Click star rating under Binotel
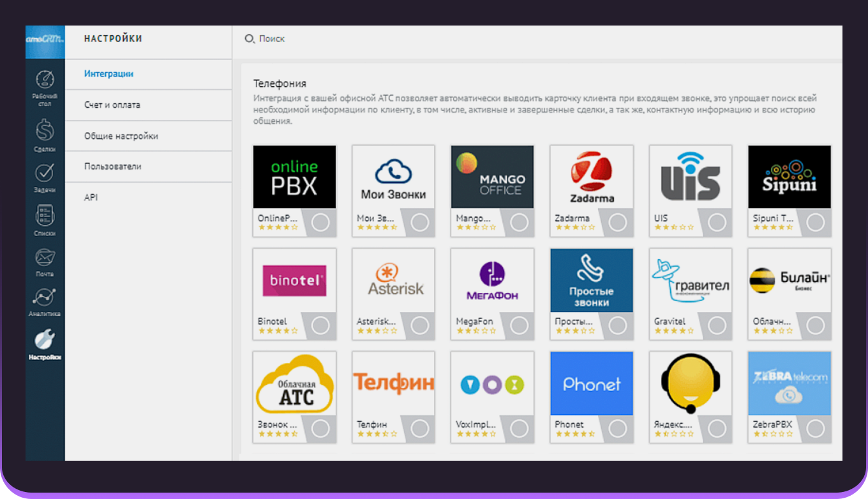Viewport: 868px width, 499px height. point(278,331)
